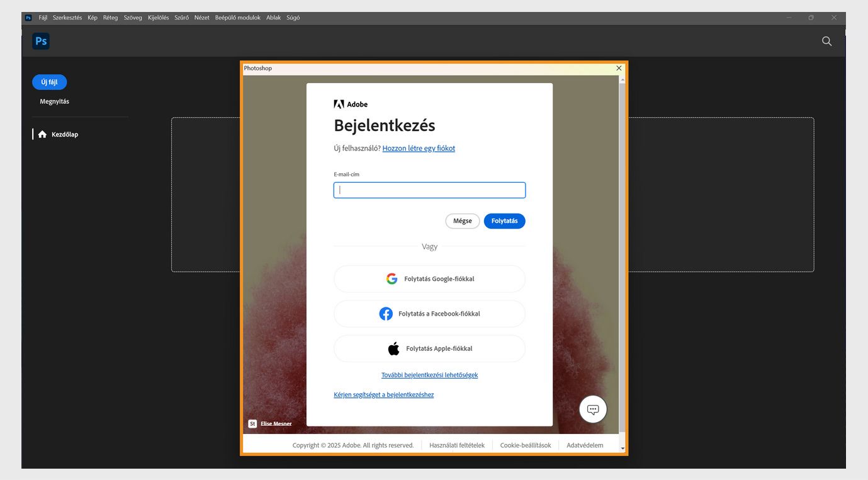This screenshot has width=868, height=480.
Task: Select the Kezdőlap home icon
Action: [42, 134]
